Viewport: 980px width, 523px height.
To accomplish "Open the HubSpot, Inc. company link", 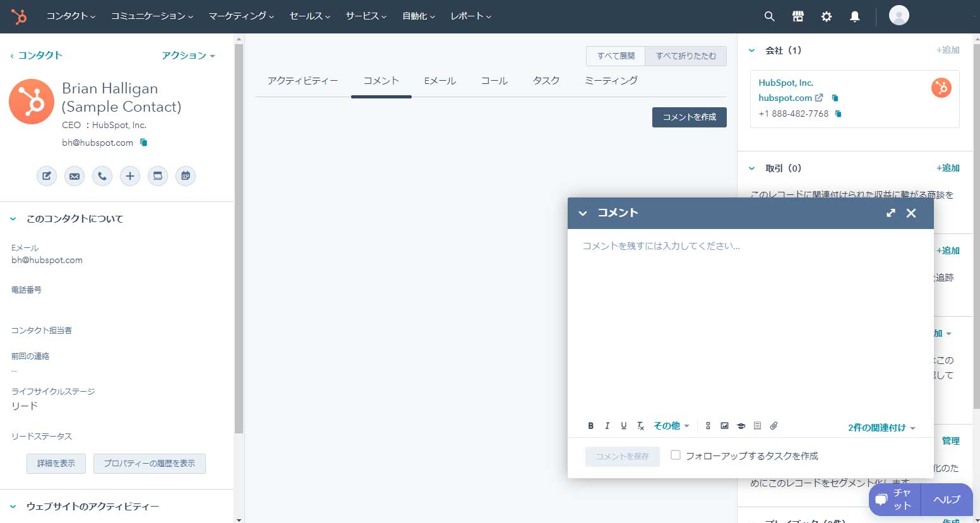I will [786, 83].
